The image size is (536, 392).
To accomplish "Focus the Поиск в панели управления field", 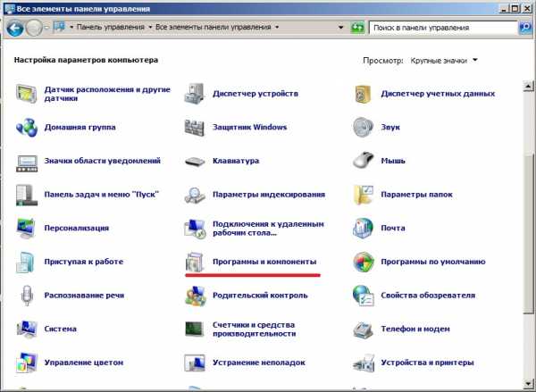I will 443,28.
